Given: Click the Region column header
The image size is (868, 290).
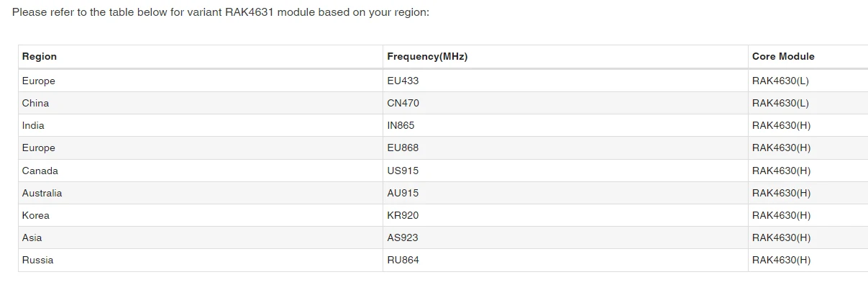Looking at the screenshot, I should pos(40,57).
